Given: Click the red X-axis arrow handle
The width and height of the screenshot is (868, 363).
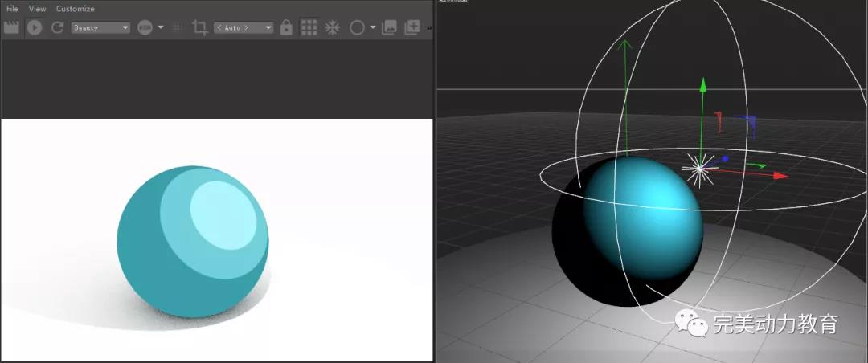Looking at the screenshot, I should (x=780, y=175).
